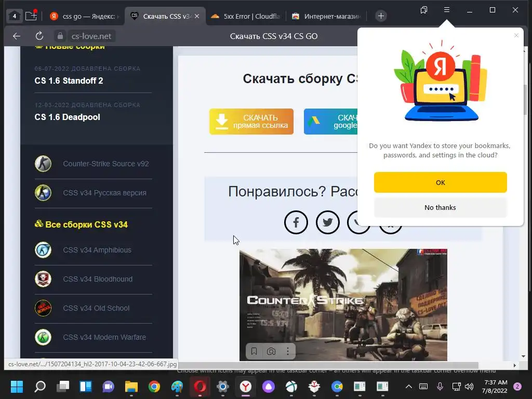The image size is (532, 399).
Task: Click OK in the Yandex sync popup
Action: pos(441,182)
